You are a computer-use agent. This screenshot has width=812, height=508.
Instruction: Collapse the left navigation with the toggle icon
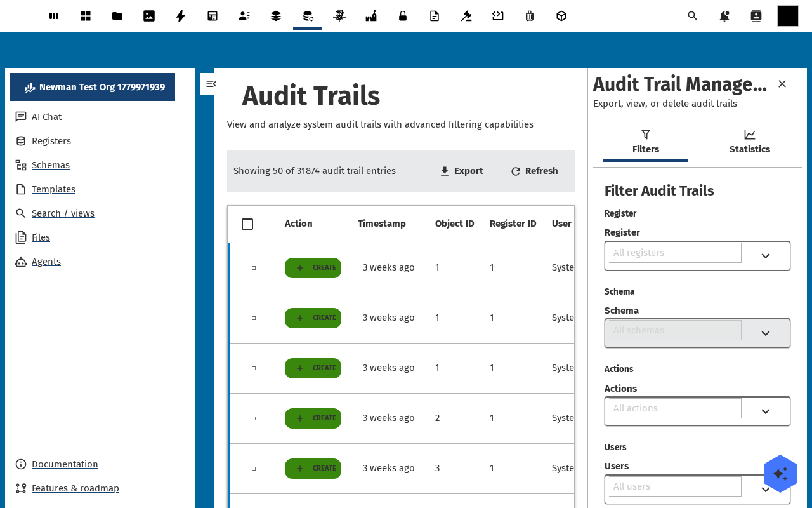pyautogui.click(x=211, y=84)
